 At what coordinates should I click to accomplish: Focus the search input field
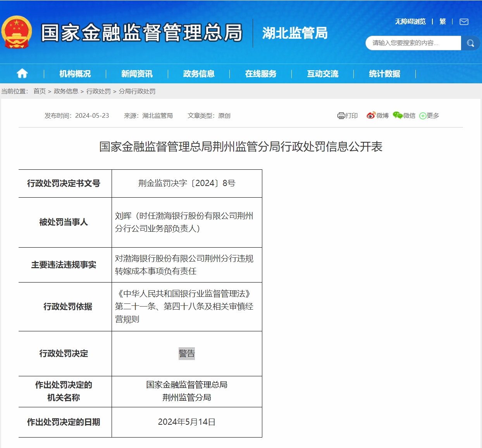413,43
